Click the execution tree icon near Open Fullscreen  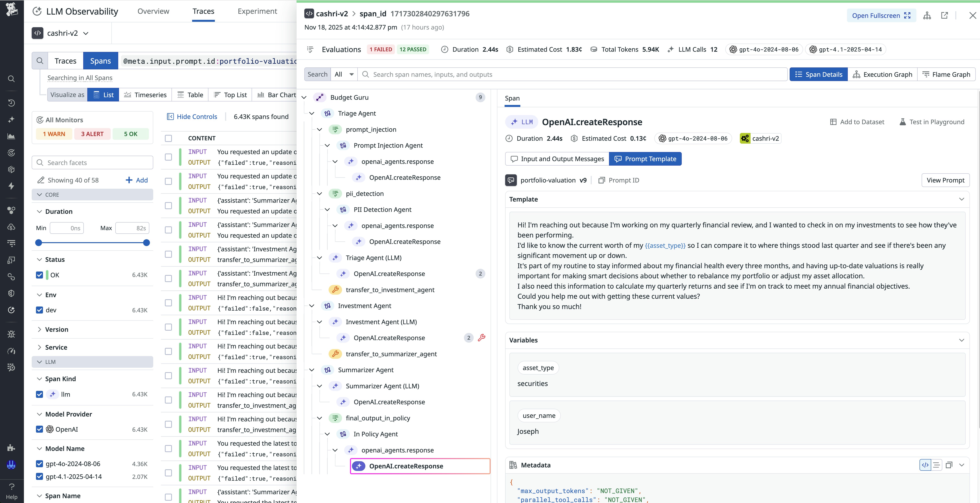(927, 16)
